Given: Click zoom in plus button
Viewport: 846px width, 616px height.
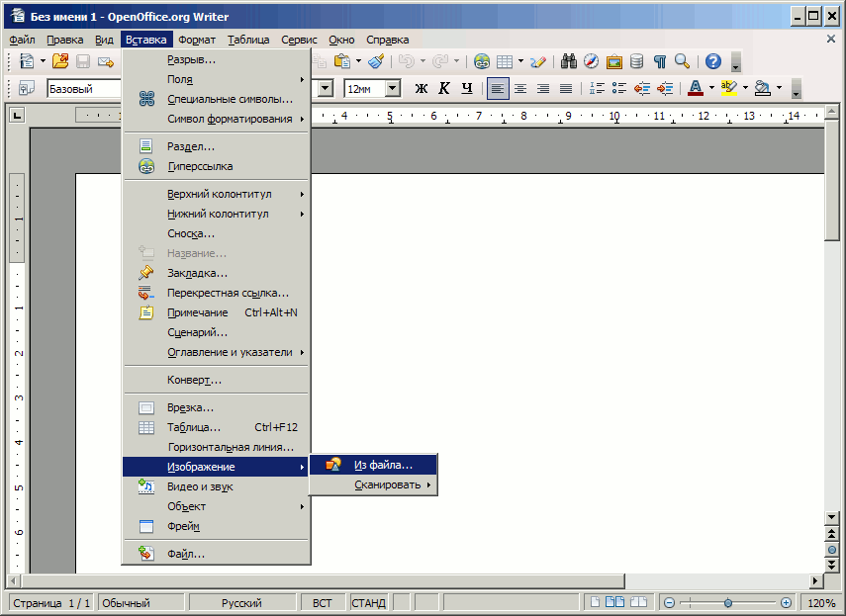Looking at the screenshot, I should tap(786, 603).
